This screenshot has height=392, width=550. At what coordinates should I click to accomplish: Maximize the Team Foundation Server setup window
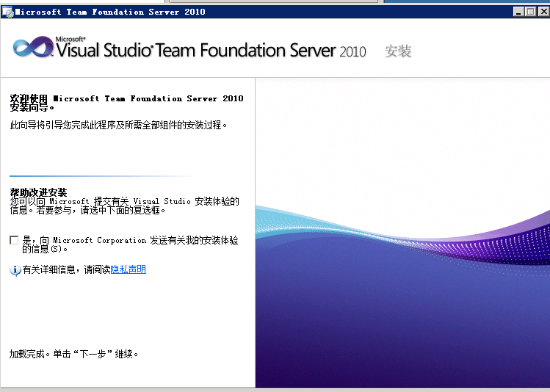click(531, 12)
